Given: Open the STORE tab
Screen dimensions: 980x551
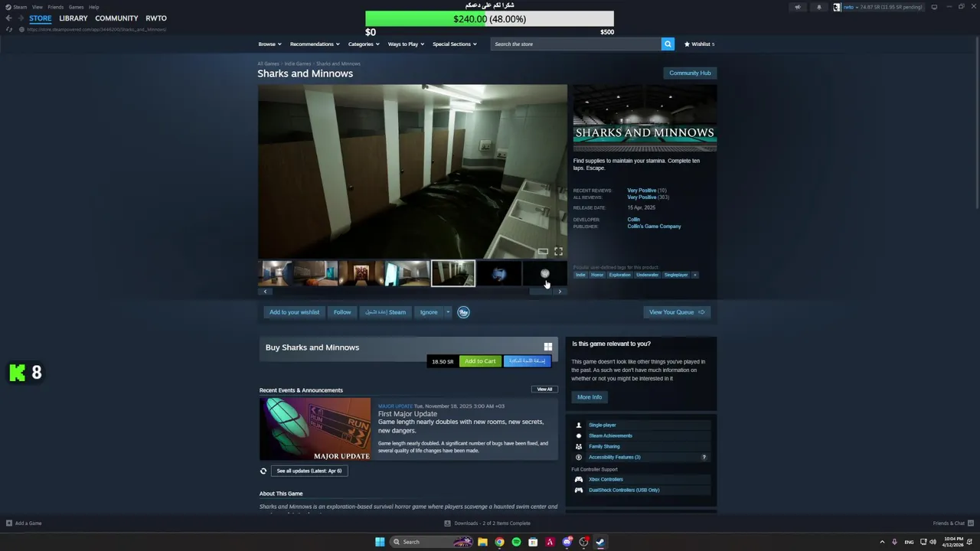Looking at the screenshot, I should point(41,18).
